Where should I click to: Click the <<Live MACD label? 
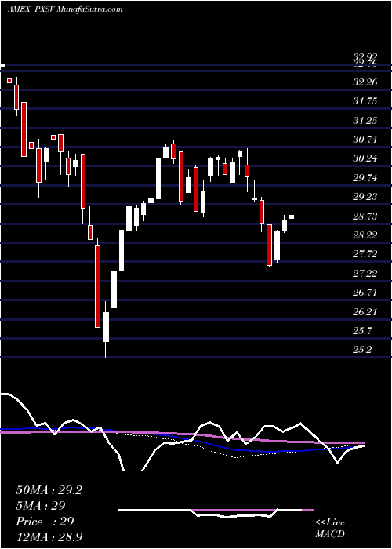point(330,529)
